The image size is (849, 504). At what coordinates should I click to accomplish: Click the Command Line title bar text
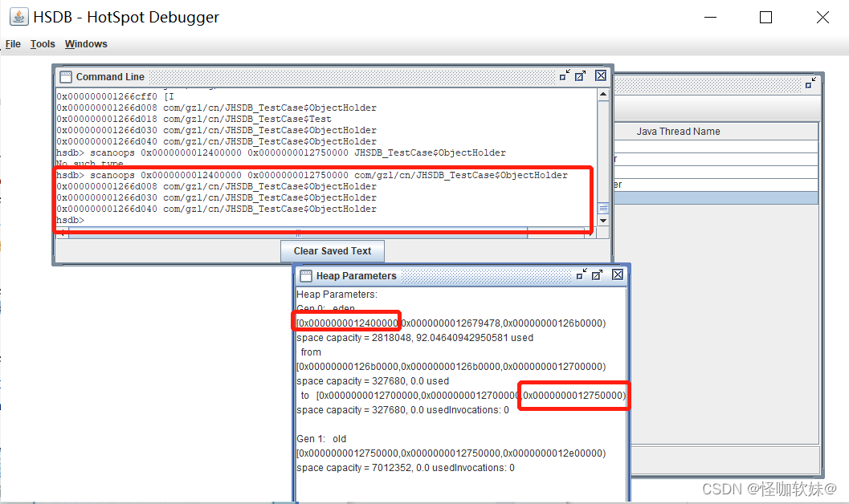(110, 77)
